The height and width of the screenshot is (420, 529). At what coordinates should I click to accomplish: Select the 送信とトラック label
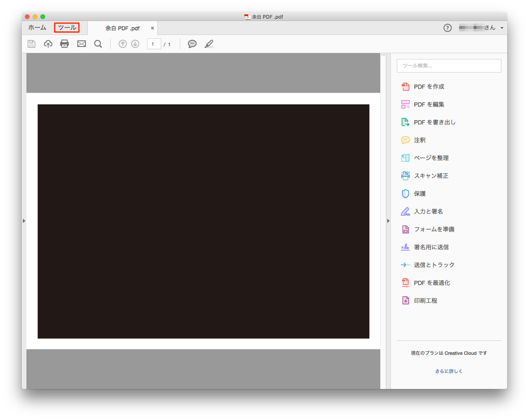coord(434,265)
